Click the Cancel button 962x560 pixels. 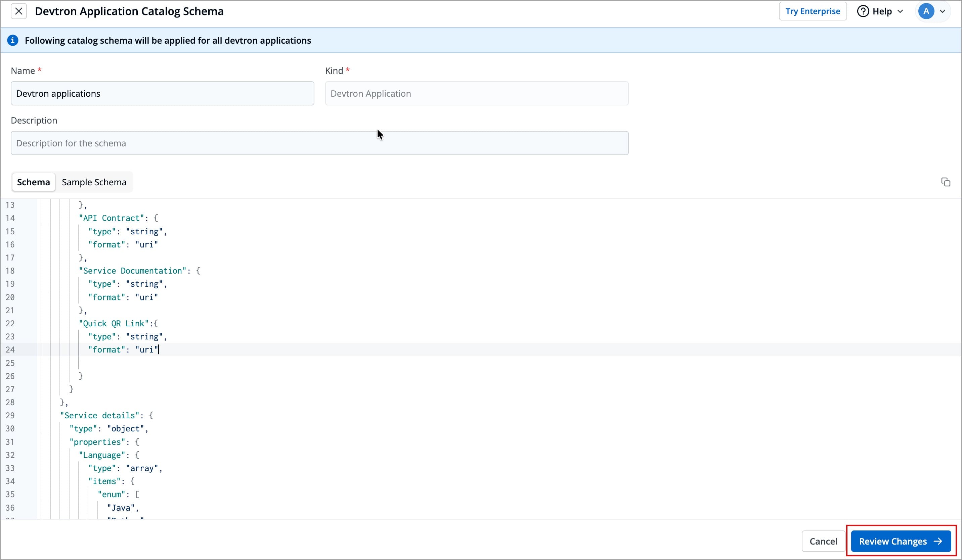point(823,541)
